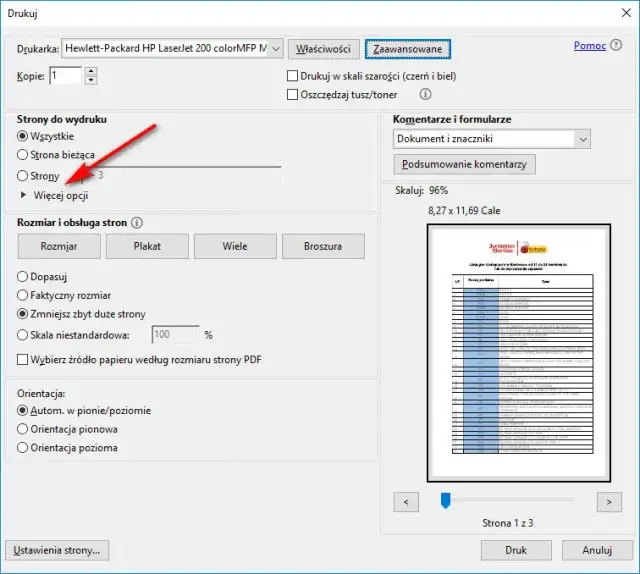Choose Orientacja pozioma radio option
Screen dimensions: 640x574
[x=24, y=448]
